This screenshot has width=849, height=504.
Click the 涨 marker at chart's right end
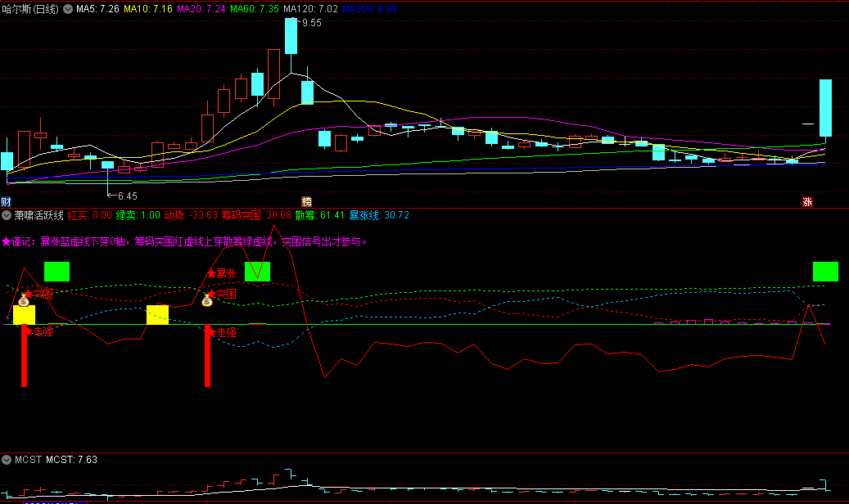pyautogui.click(x=807, y=202)
